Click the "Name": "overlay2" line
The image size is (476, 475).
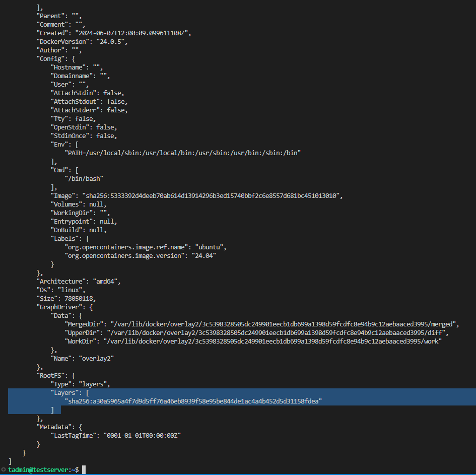pyautogui.click(x=82, y=359)
